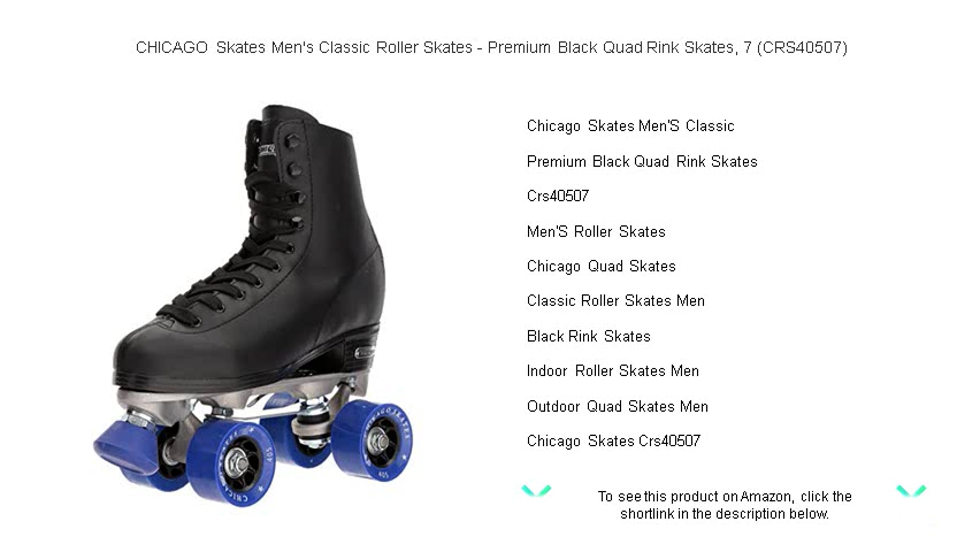The height and width of the screenshot is (552, 980).
Task: Click the right teal down-arrow chevron
Action: [911, 491]
